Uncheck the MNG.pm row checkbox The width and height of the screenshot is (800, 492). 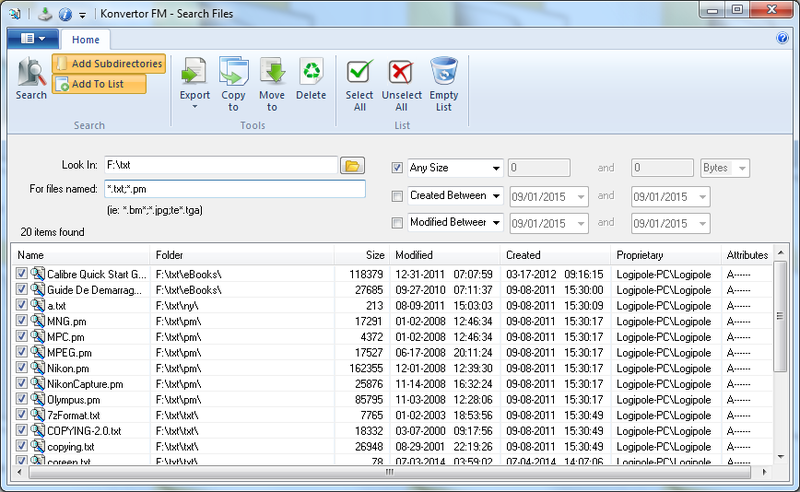21,321
